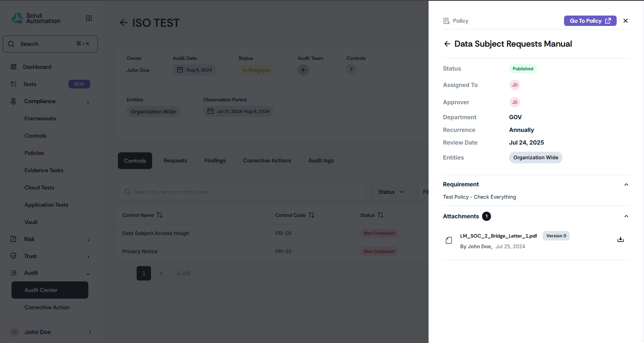Open Tests from the sidebar
644x343 pixels.
tap(30, 84)
